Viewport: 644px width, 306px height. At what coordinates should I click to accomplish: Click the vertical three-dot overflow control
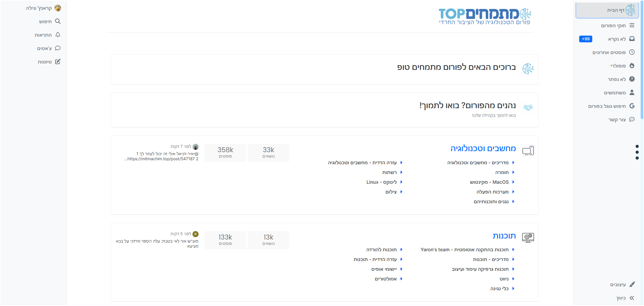(x=637, y=152)
